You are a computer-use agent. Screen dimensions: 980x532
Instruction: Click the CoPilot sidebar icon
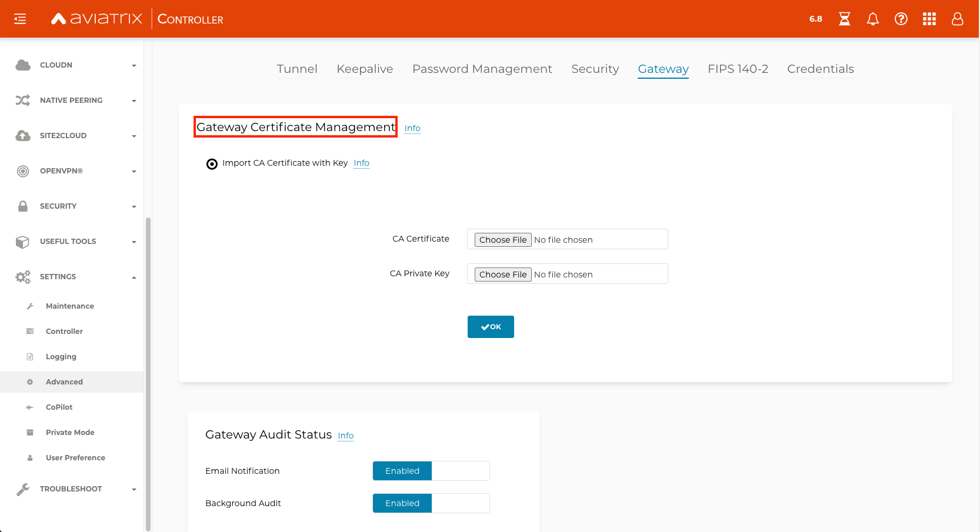point(30,407)
